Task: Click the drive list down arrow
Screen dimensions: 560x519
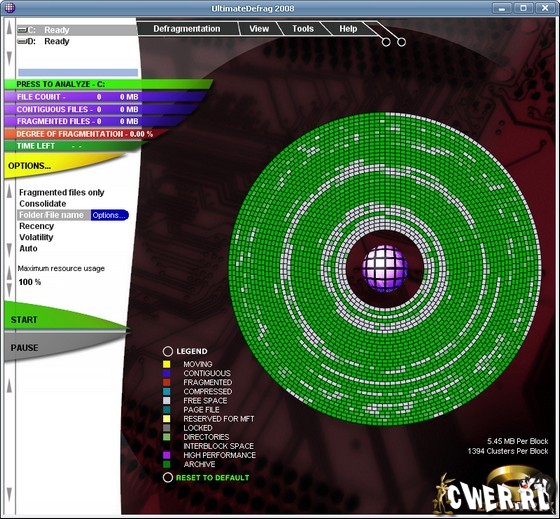Action: pyautogui.click(x=9, y=58)
